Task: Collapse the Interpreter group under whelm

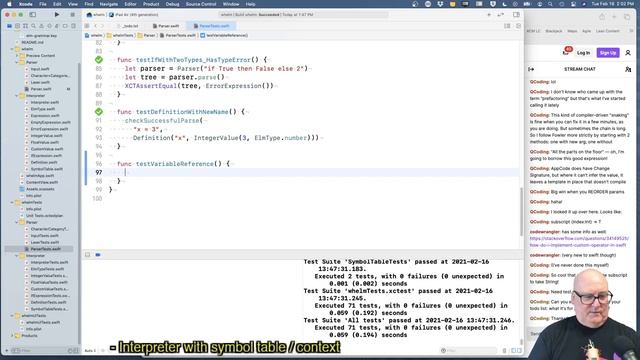Action: point(17,96)
